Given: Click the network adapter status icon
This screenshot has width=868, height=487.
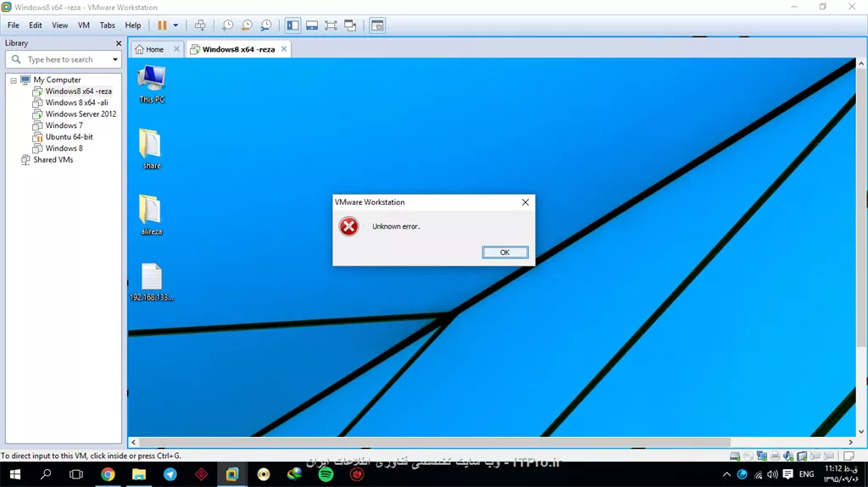Looking at the screenshot, I should pyautogui.click(x=762, y=456).
